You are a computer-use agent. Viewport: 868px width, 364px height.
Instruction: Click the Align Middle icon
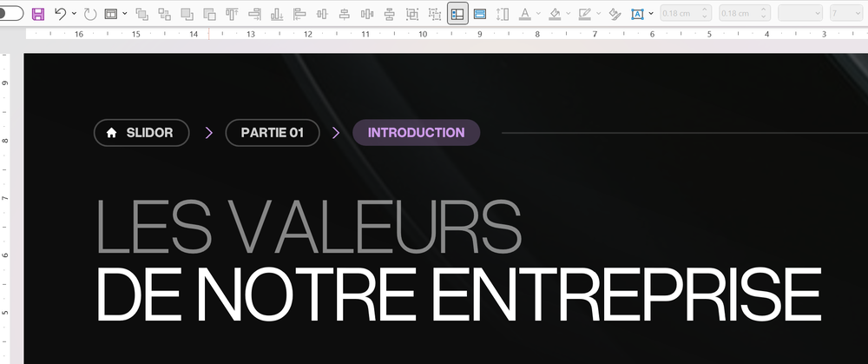pos(322,14)
